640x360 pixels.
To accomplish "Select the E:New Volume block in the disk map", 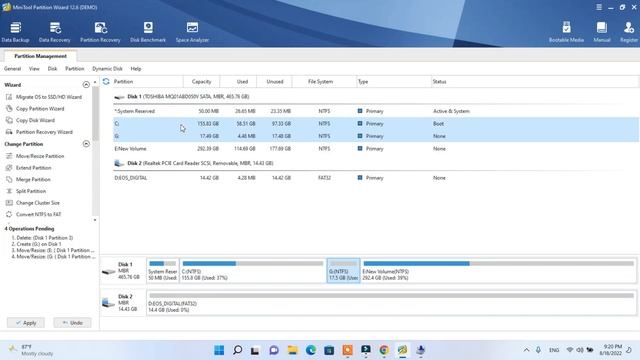I will pos(498,270).
